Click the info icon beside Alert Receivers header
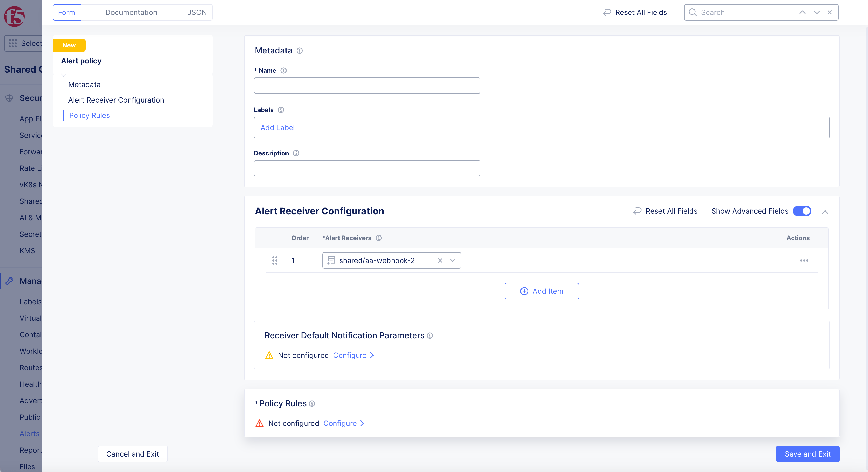The height and width of the screenshot is (472, 868). click(x=379, y=238)
